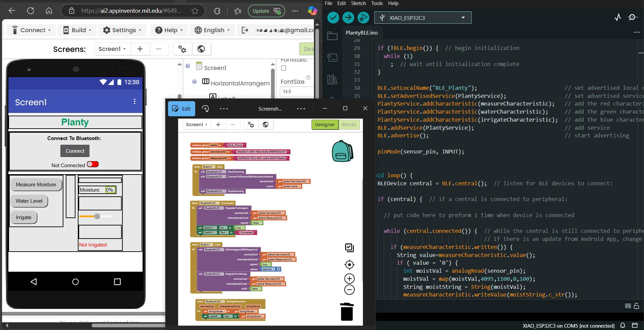644x330 pixels.
Task: Click Arduino notifications bell icon
Action: [x=623, y=325]
